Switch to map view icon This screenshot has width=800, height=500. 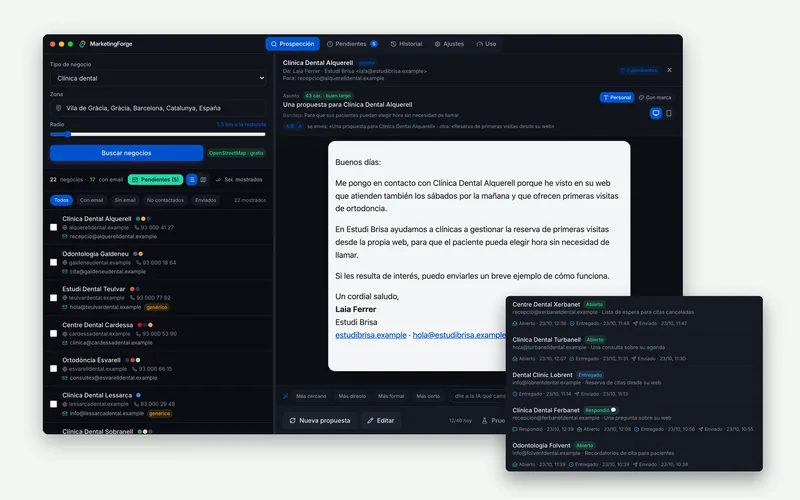point(203,180)
